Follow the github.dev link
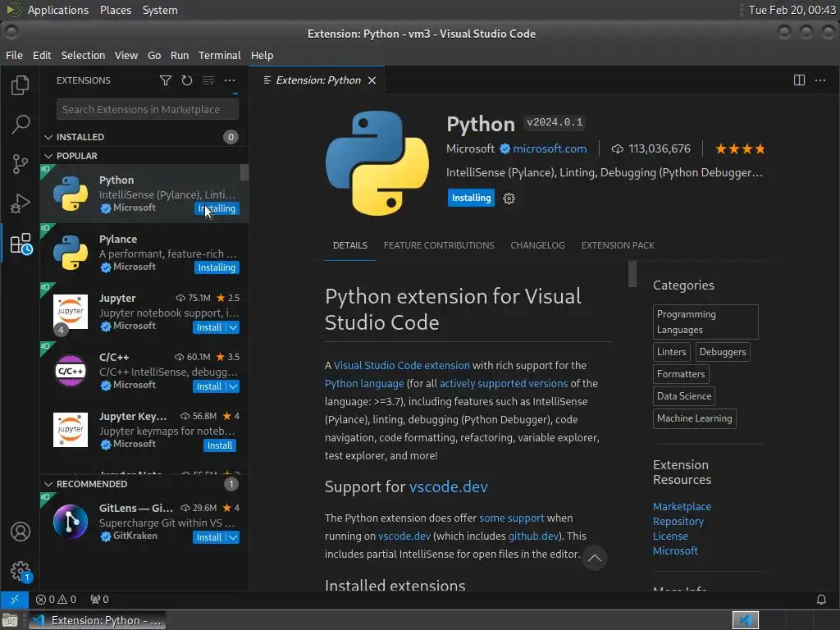 tap(533, 536)
